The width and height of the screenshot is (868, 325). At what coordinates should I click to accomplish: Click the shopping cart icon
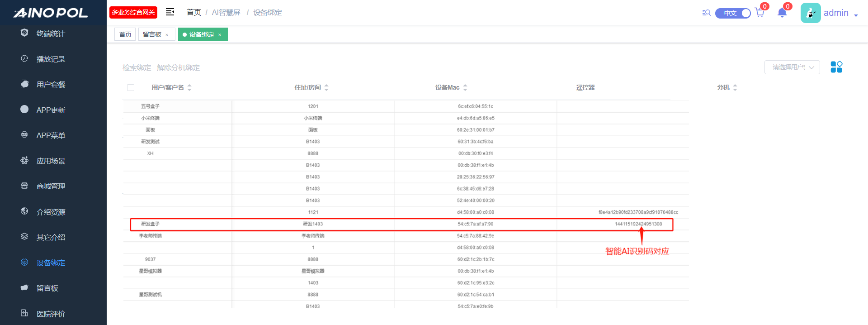(x=759, y=13)
